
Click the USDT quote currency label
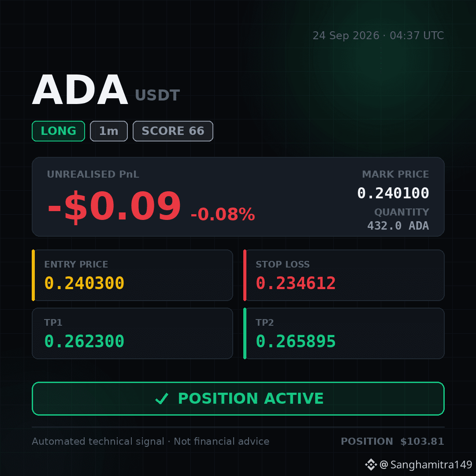(157, 95)
